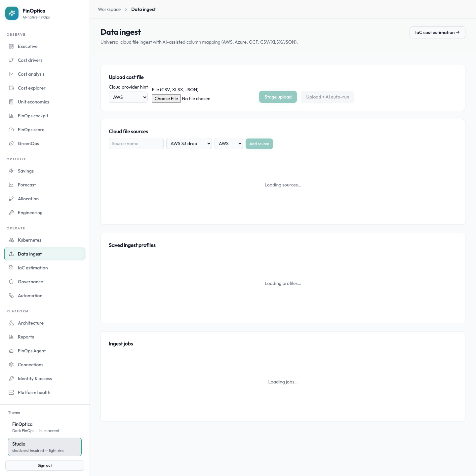The height and width of the screenshot is (476, 476).
Task: Click the FinOps score gauge icon
Action: pos(11,130)
